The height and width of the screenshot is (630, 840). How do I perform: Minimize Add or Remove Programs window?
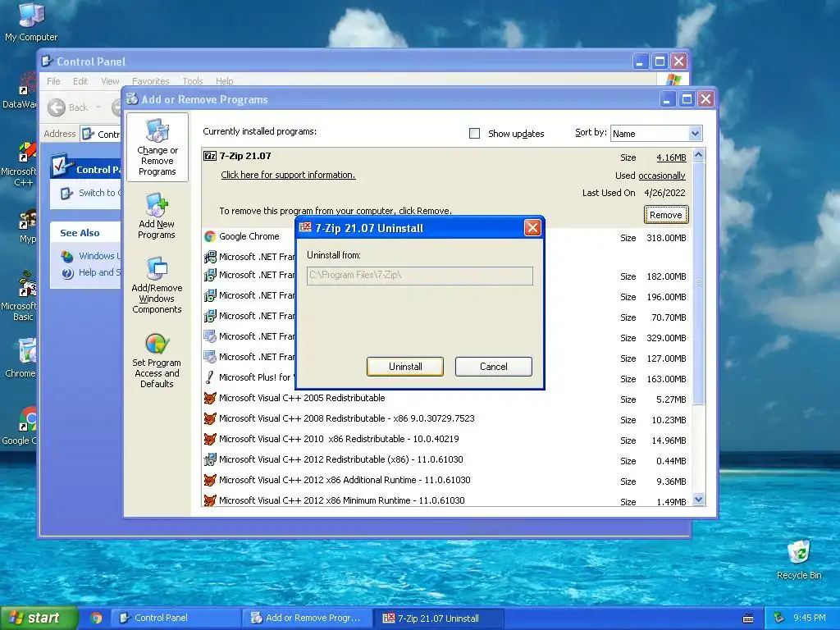pos(667,99)
